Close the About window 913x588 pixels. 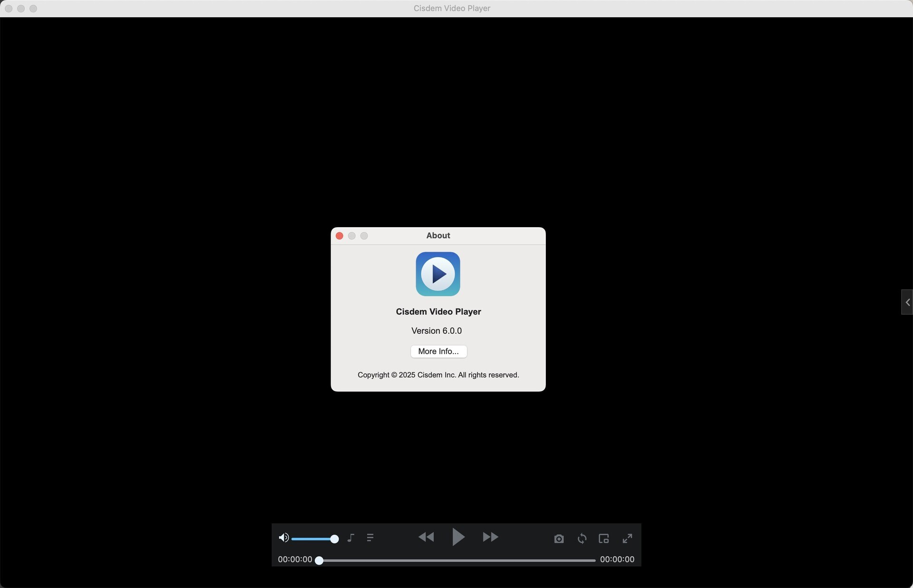pos(339,236)
